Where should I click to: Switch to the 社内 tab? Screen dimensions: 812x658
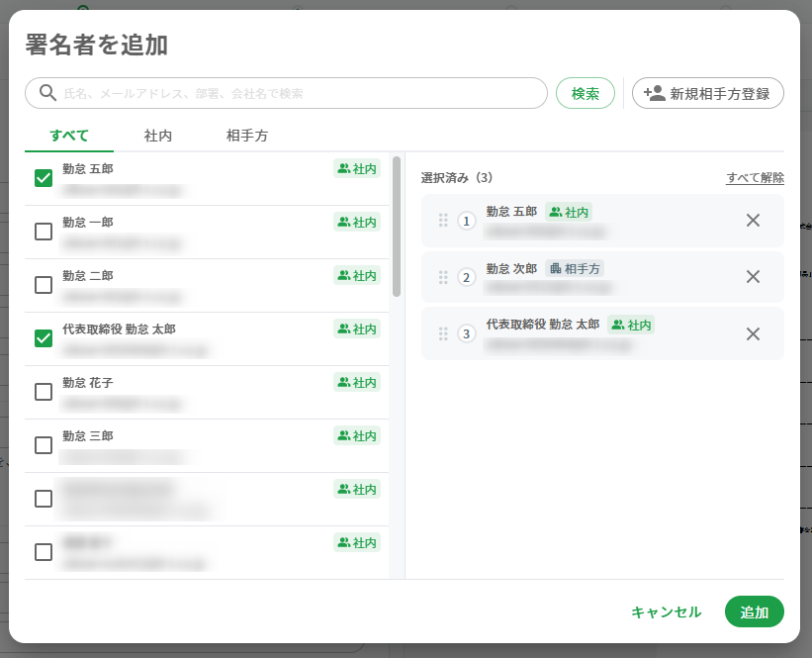tap(157, 136)
